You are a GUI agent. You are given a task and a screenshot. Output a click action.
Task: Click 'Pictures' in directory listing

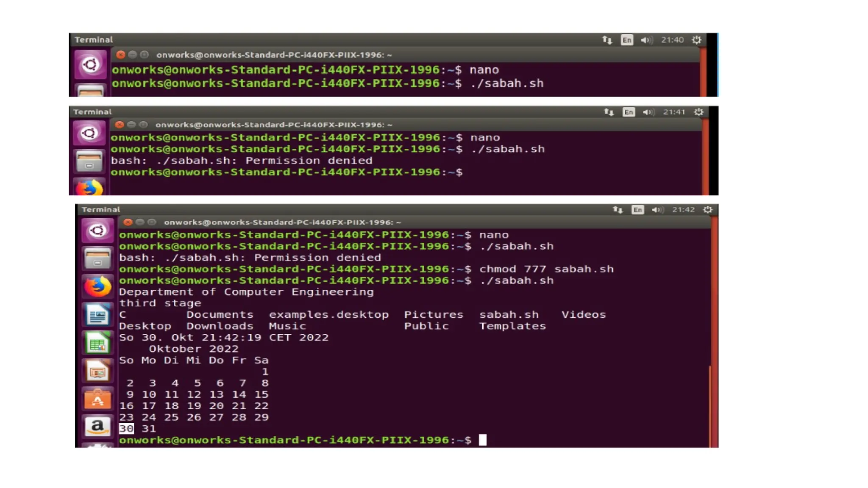click(434, 315)
